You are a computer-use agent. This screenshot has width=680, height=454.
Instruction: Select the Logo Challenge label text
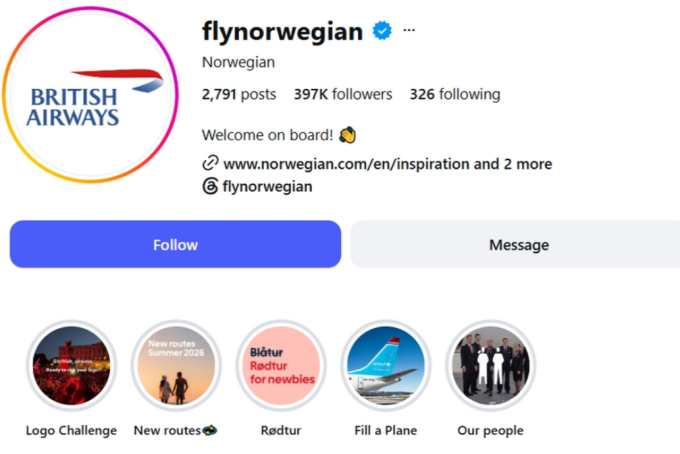pos(71,430)
